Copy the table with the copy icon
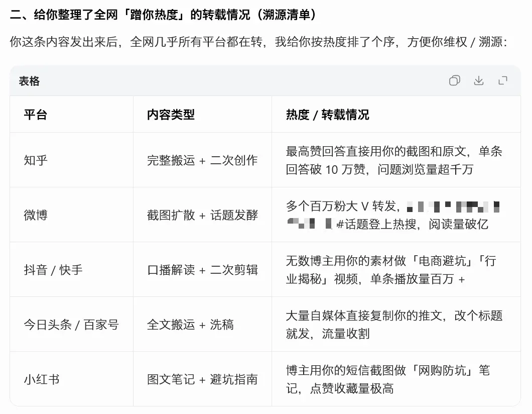 click(x=454, y=80)
